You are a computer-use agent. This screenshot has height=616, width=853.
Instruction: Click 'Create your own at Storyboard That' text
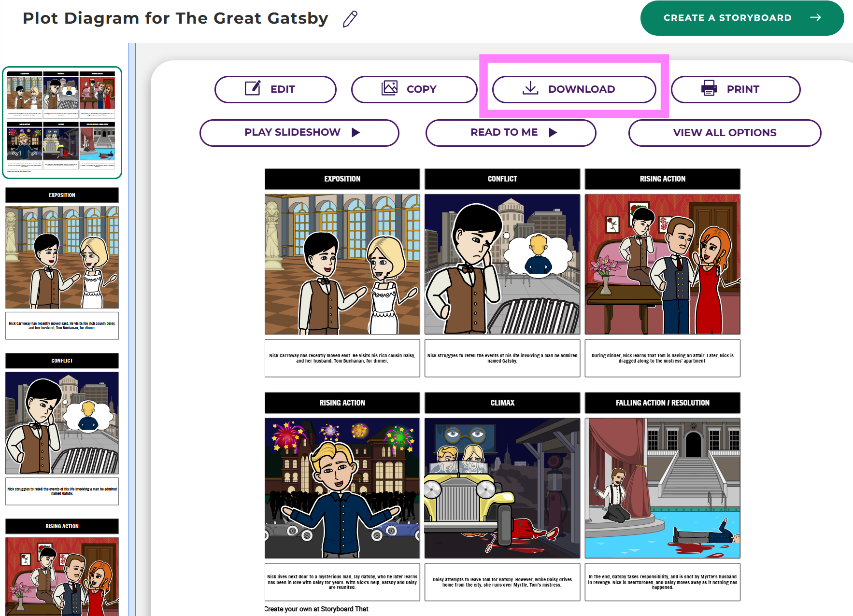[x=316, y=609]
